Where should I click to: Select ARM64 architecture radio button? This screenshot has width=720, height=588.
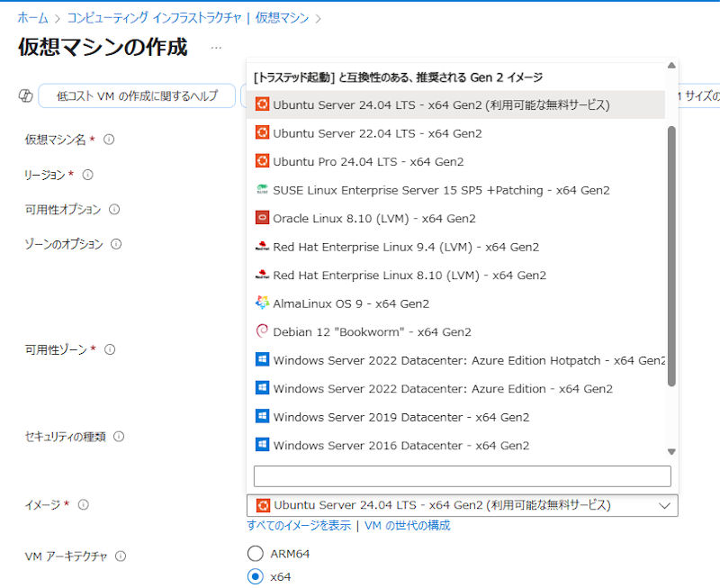coord(256,554)
